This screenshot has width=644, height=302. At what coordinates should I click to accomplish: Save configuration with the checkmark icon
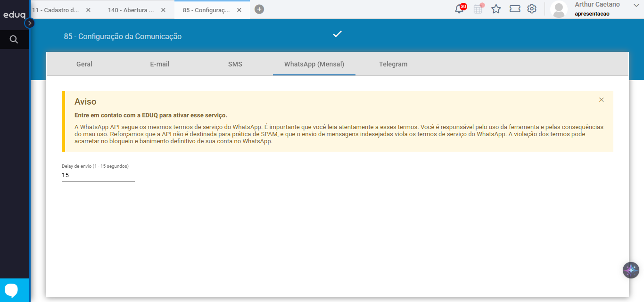(337, 34)
